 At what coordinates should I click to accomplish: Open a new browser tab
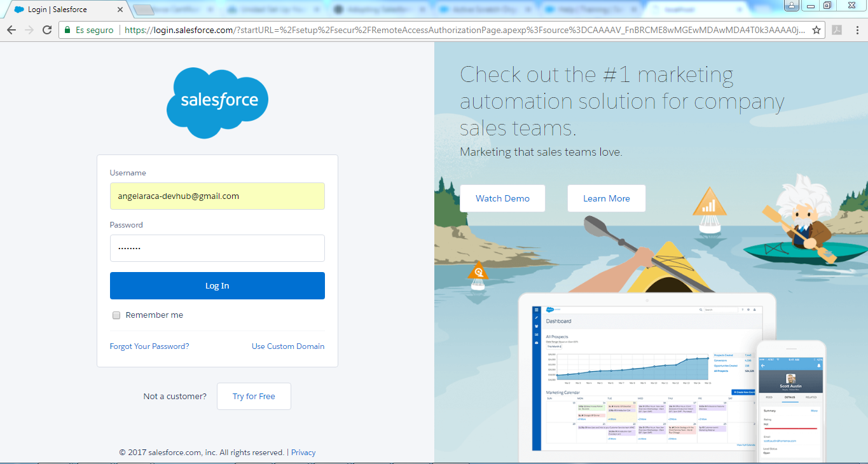[144, 10]
